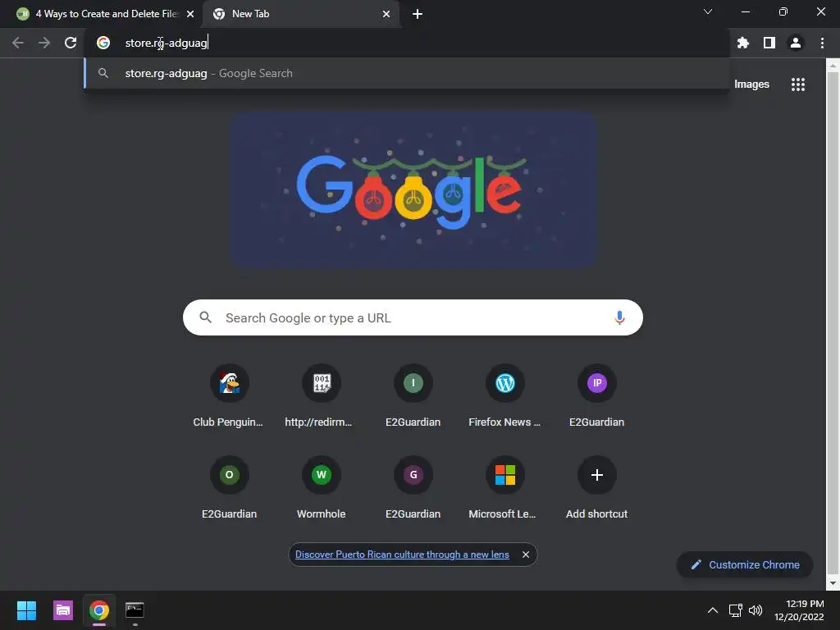
Task: Open the volume tray icon
Action: tap(756, 610)
